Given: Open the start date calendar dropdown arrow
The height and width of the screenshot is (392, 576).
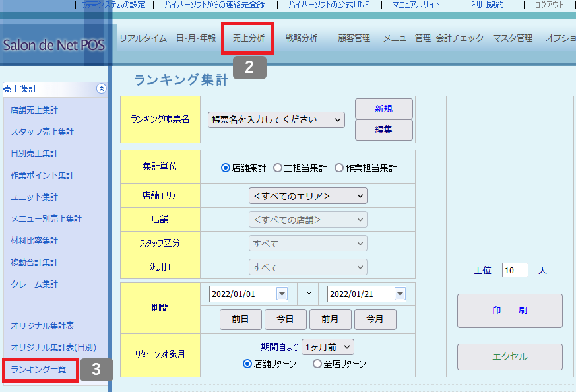Looking at the screenshot, I should (x=282, y=294).
